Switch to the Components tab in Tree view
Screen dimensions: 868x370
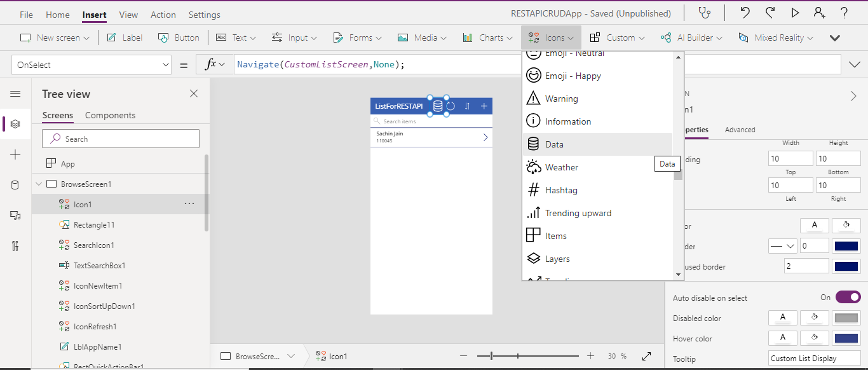pos(109,115)
